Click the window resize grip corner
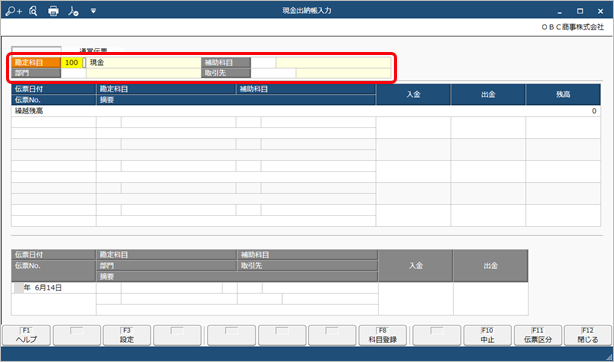The width and height of the screenshot is (614, 362). [609, 357]
